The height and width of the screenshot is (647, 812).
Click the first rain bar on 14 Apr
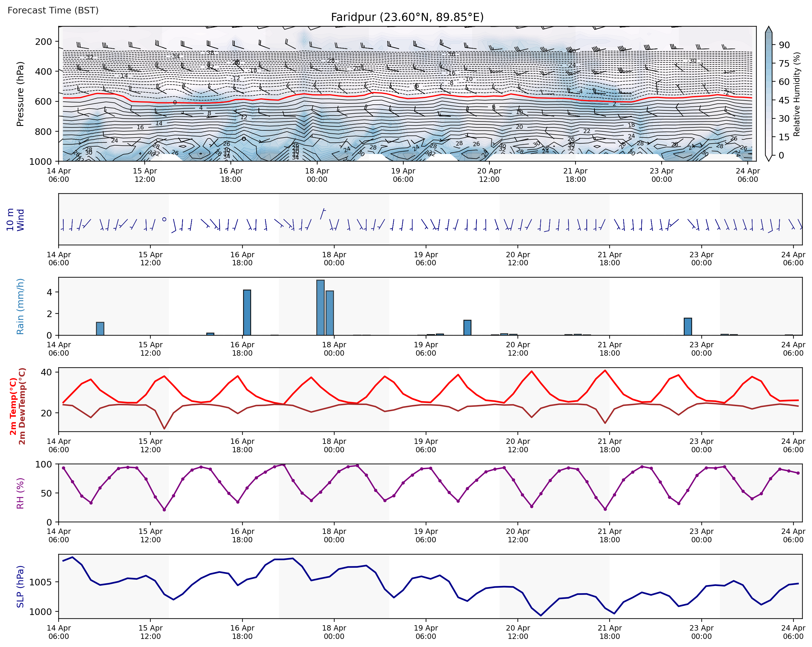tap(100, 329)
